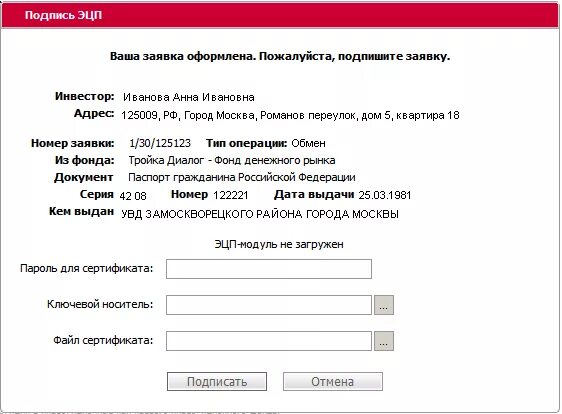Click investor name Иванова Анна Ивановна

(x=189, y=97)
